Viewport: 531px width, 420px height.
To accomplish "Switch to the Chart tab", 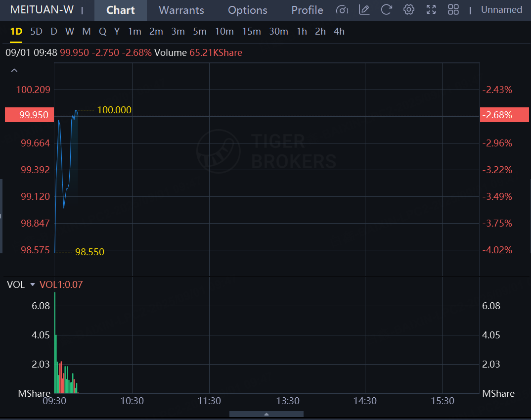I will pos(121,10).
